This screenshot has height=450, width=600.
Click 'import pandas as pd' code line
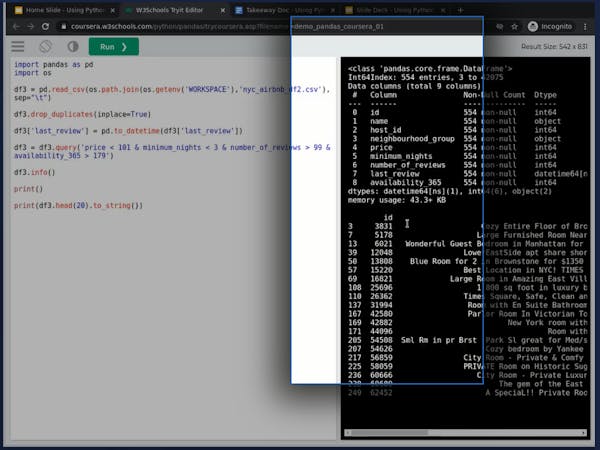click(x=54, y=64)
